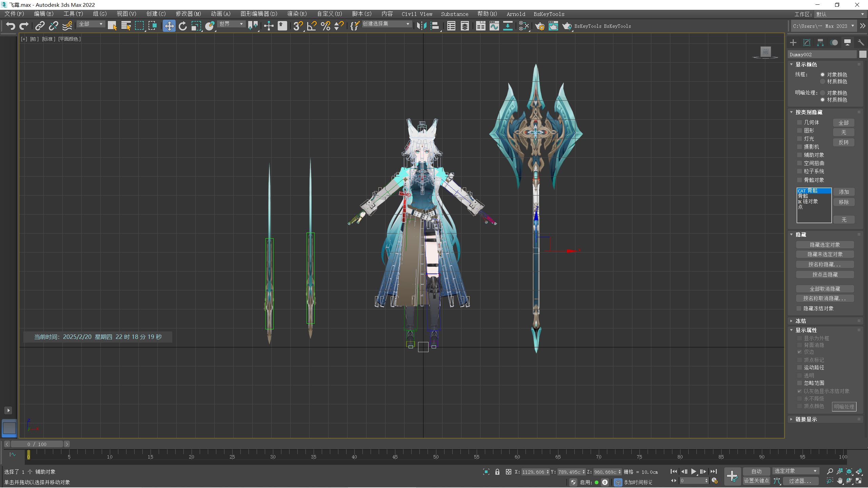The height and width of the screenshot is (488, 868).
Task: Open the 编辑(E) menu
Action: 44,14
